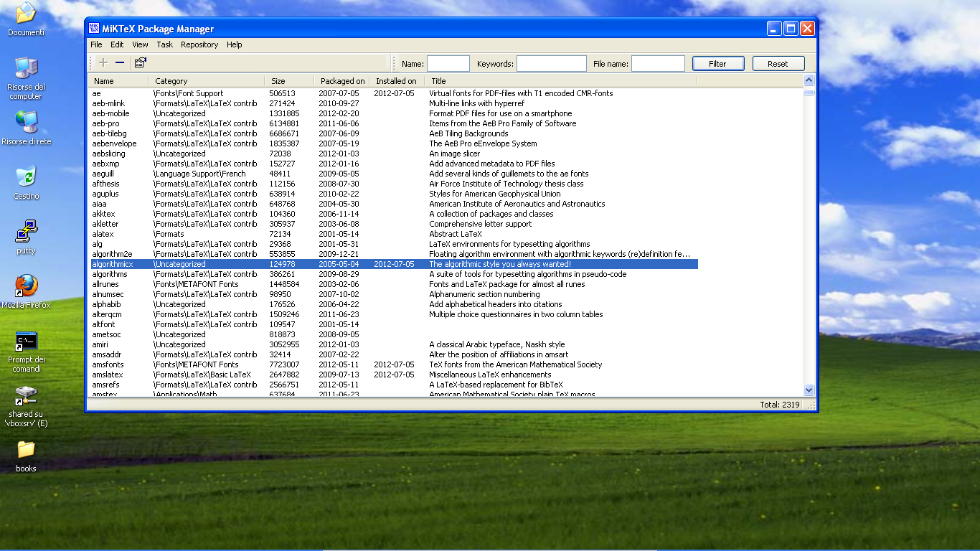The height and width of the screenshot is (551, 980).
Task: Open the Edit menu
Action: coord(117,44)
